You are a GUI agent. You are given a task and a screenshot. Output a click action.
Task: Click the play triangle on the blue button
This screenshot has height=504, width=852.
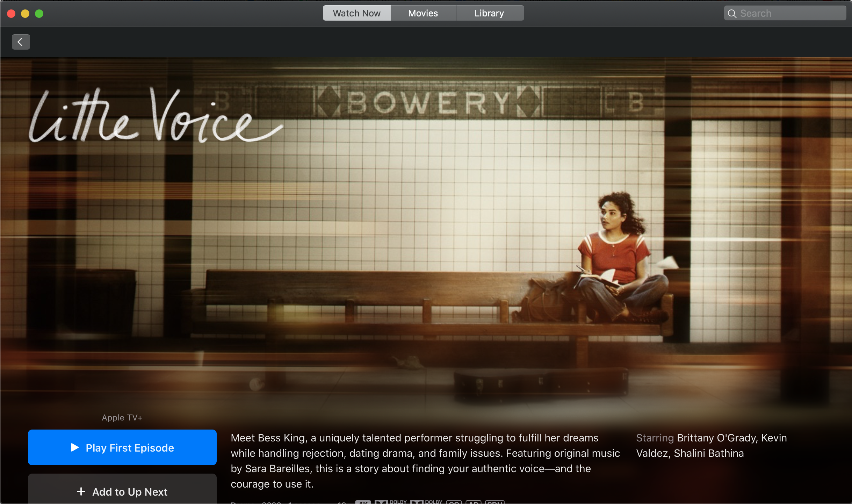coord(74,447)
